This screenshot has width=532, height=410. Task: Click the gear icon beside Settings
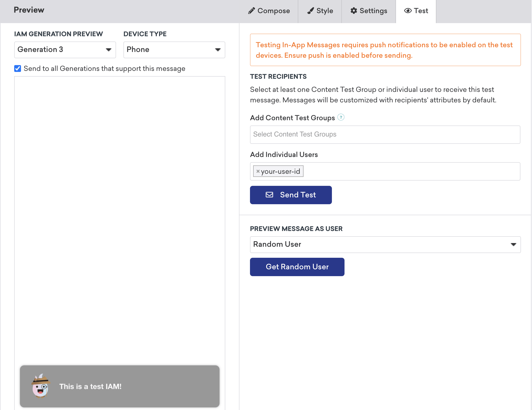click(354, 11)
